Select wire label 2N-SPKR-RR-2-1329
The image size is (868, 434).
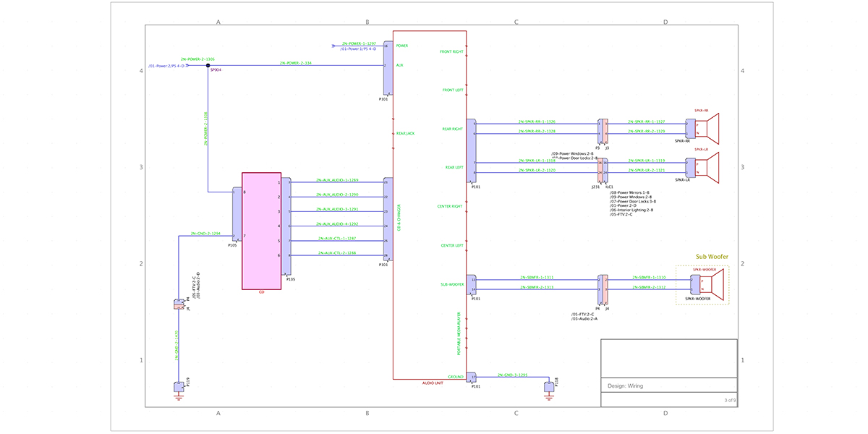tap(647, 132)
